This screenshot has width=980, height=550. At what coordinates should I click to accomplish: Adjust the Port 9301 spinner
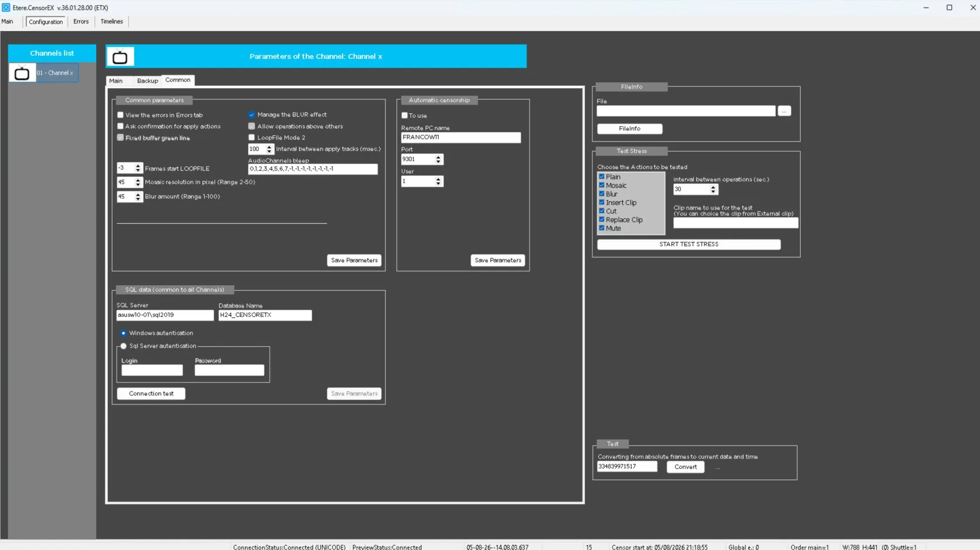[439, 160]
